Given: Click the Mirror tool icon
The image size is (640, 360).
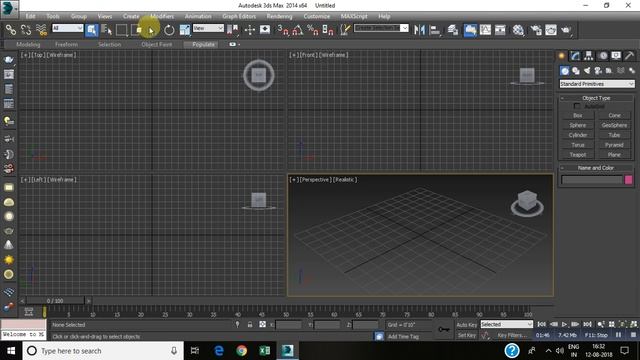Looking at the screenshot, I should pos(419,30).
